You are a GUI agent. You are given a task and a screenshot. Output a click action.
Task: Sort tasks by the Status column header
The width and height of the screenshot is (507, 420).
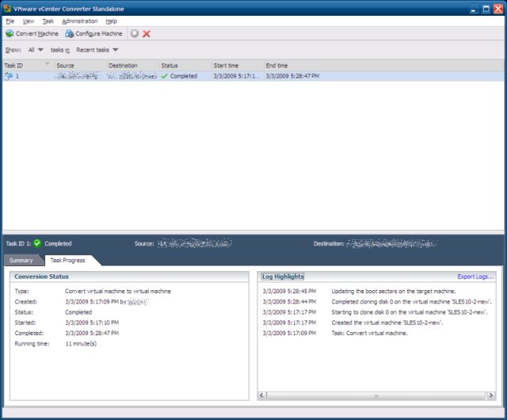click(x=170, y=65)
